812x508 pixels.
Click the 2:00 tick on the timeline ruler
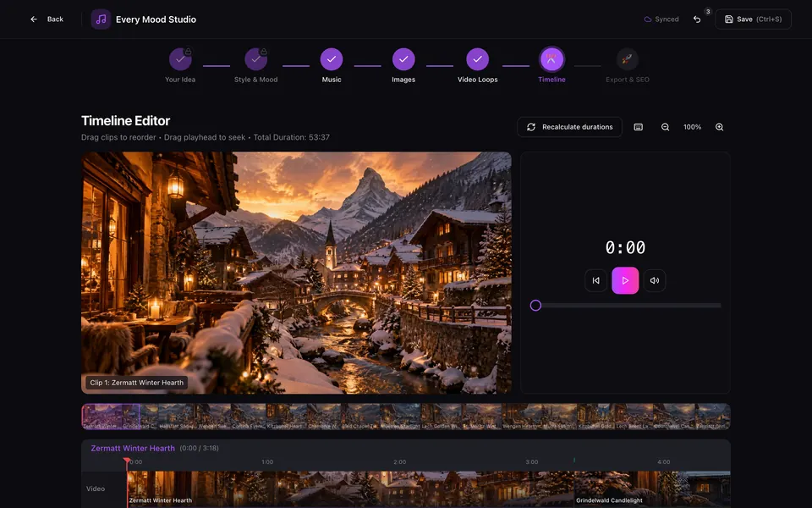399,462
